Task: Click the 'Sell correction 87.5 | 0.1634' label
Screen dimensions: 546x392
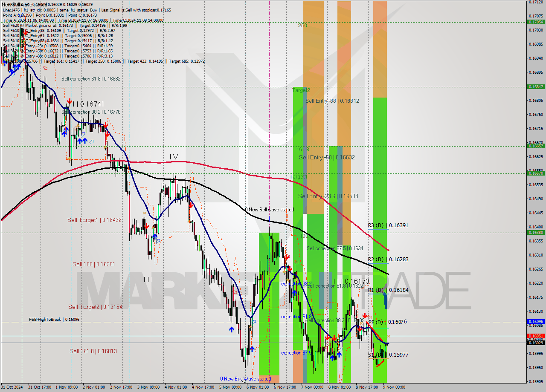Action: [x=335, y=248]
